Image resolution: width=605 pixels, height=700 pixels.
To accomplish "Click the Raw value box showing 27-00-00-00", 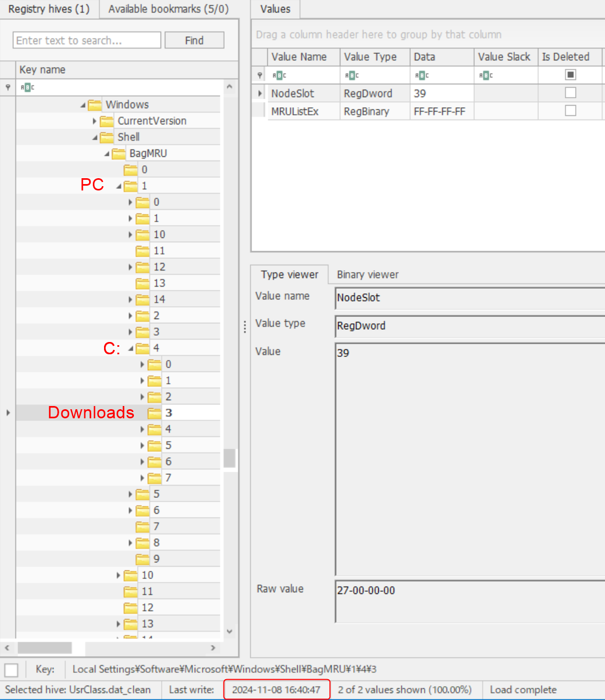I will click(469, 601).
